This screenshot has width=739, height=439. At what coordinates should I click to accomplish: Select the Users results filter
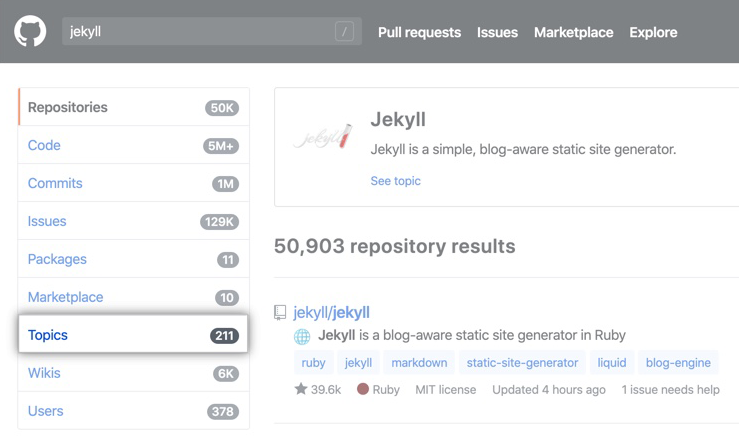point(134,411)
